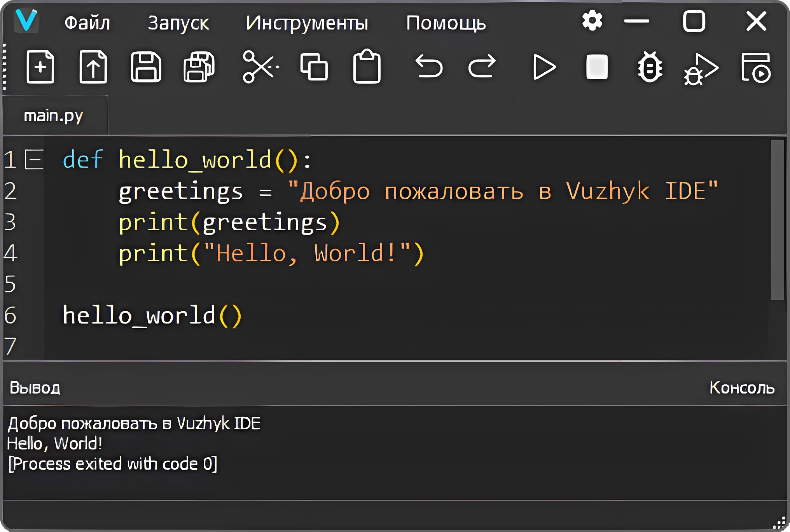This screenshot has height=532, width=790.
Task: Copy the selection
Action: [x=314, y=67]
